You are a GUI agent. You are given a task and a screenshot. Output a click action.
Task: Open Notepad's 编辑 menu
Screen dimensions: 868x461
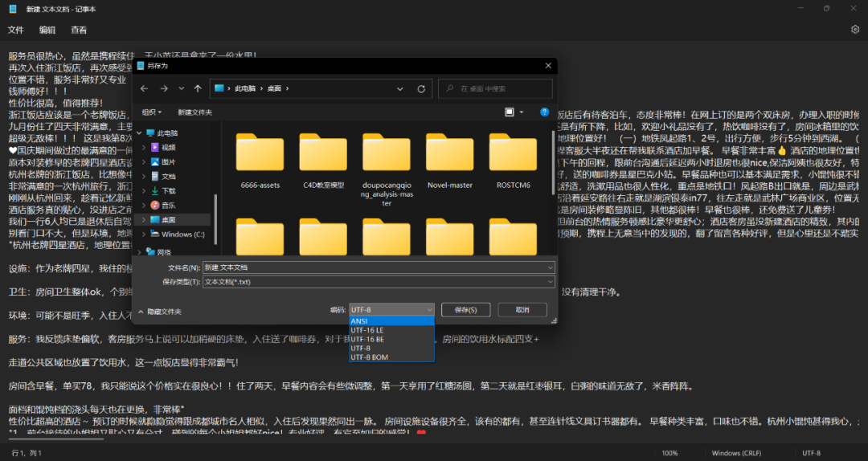coord(47,30)
